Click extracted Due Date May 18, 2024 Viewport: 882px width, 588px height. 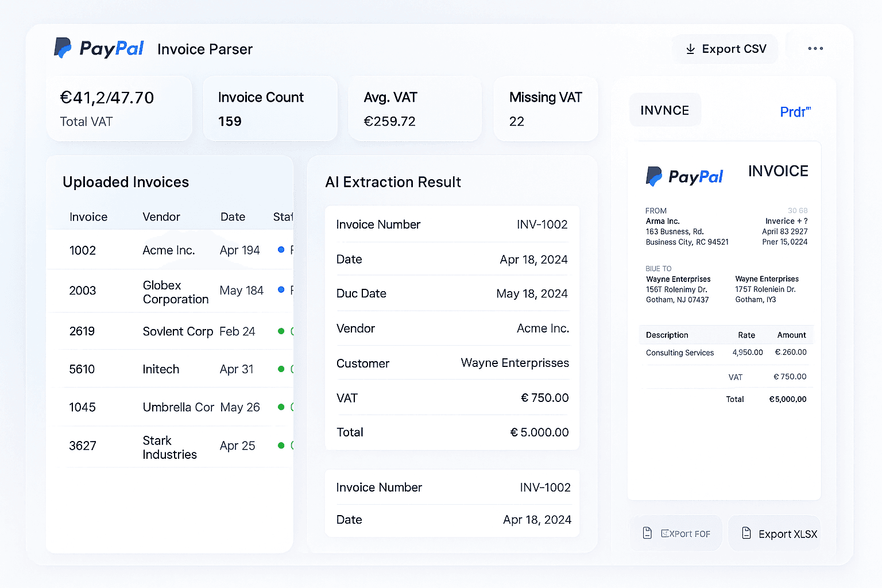click(x=532, y=293)
